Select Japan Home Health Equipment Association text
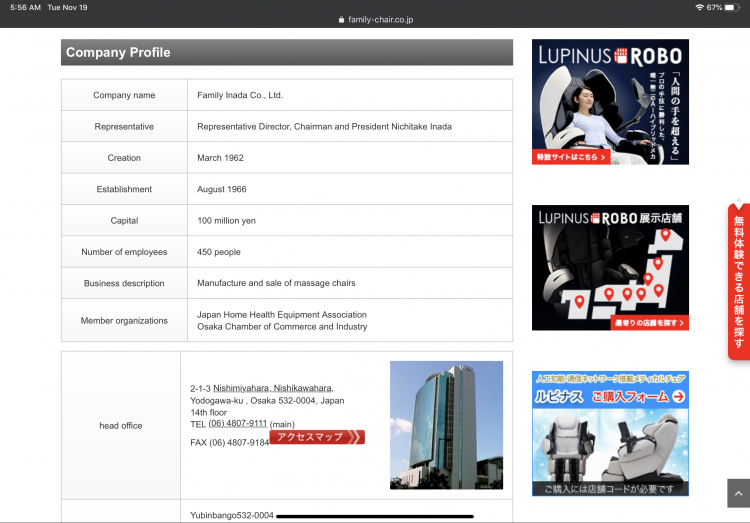This screenshot has width=750, height=523. click(x=282, y=314)
